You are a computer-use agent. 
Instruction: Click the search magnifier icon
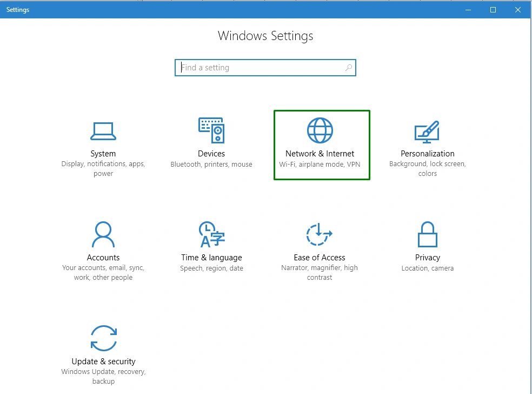tap(348, 68)
